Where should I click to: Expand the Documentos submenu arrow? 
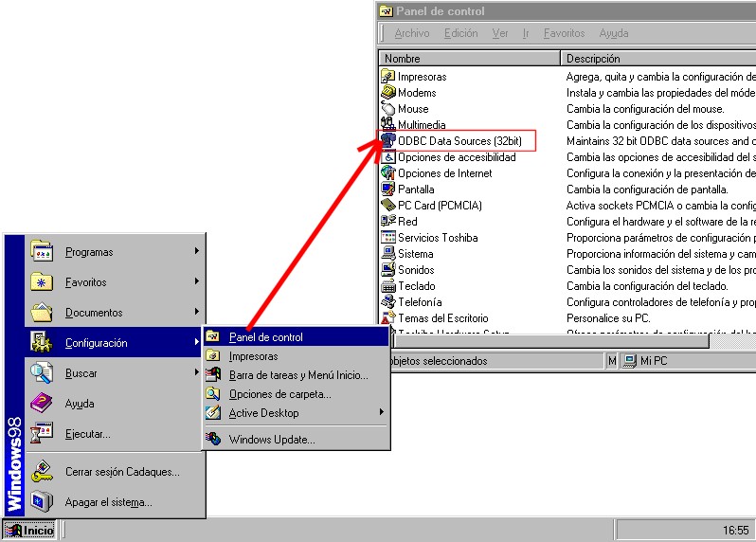[197, 312]
